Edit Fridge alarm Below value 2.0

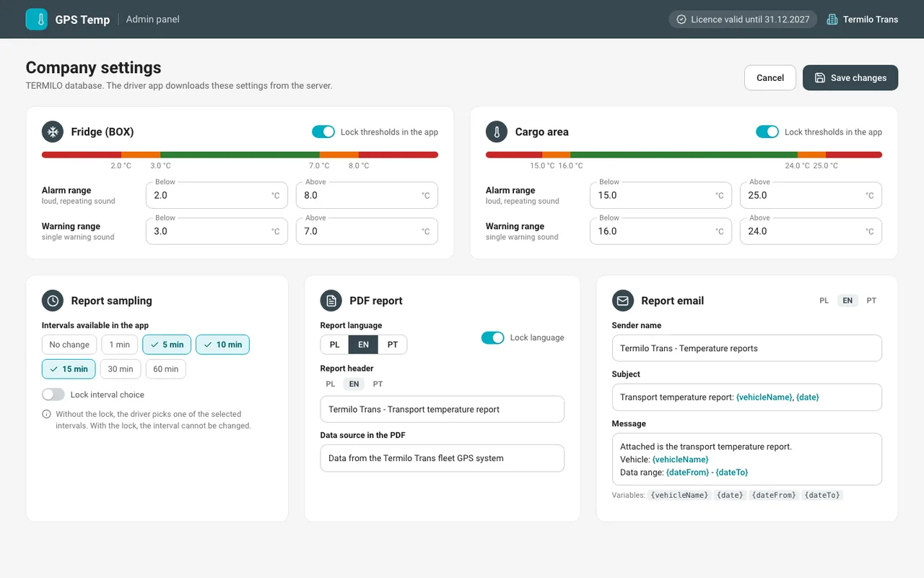pyautogui.click(x=217, y=195)
